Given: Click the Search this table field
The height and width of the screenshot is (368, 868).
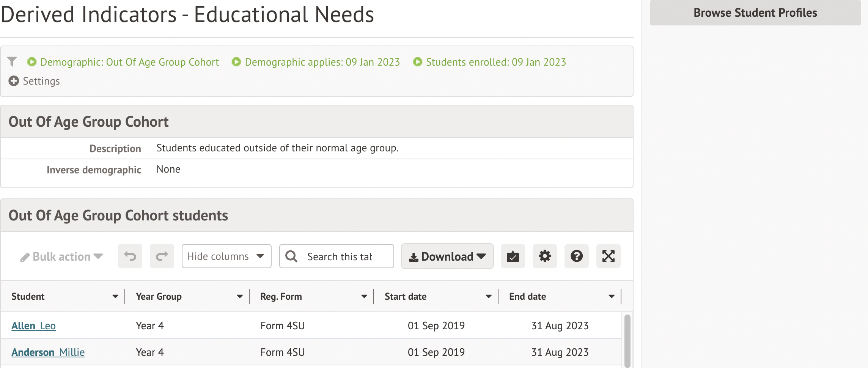Looking at the screenshot, I should coord(340,257).
